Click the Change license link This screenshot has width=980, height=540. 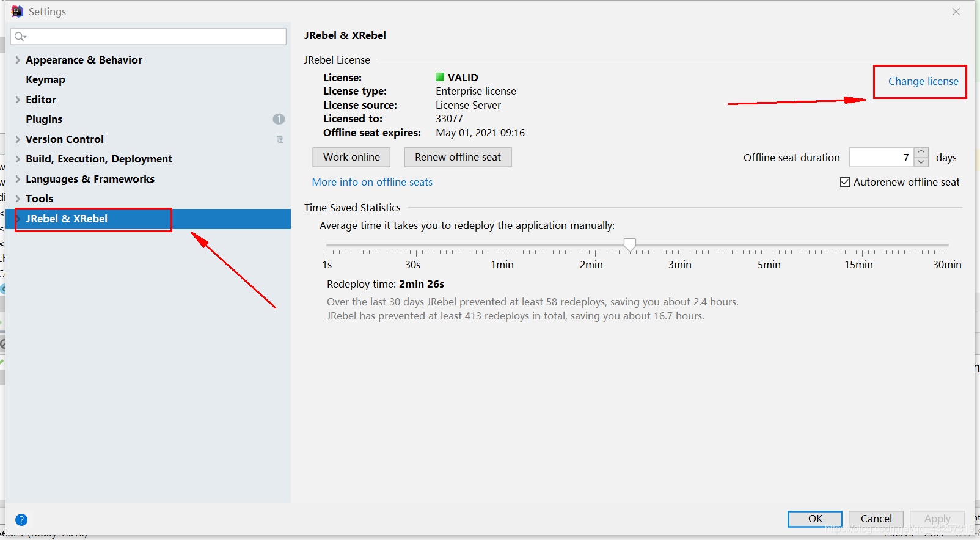pyautogui.click(x=923, y=81)
